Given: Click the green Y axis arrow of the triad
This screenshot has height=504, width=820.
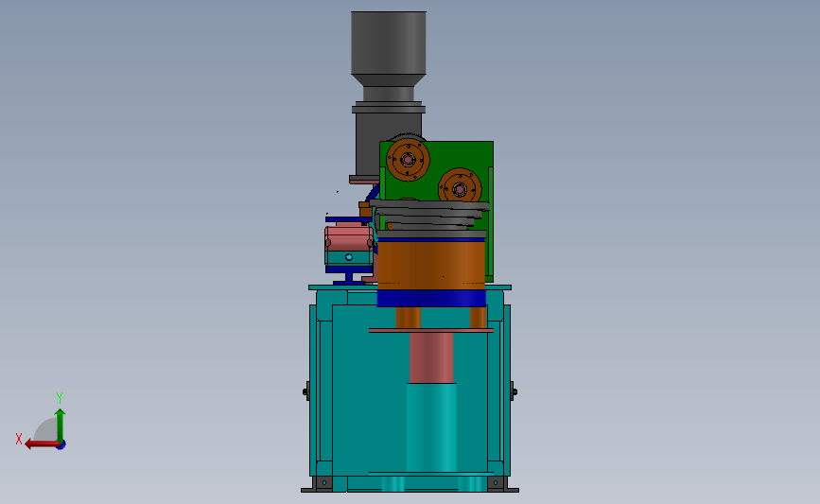Looking at the screenshot, I should pyautogui.click(x=61, y=425).
